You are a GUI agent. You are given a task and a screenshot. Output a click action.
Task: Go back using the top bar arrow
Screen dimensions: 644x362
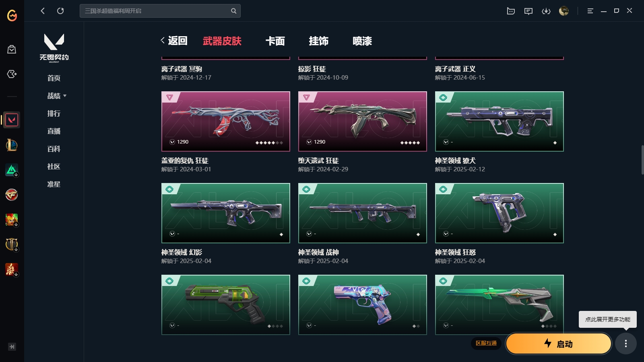pos(43,11)
